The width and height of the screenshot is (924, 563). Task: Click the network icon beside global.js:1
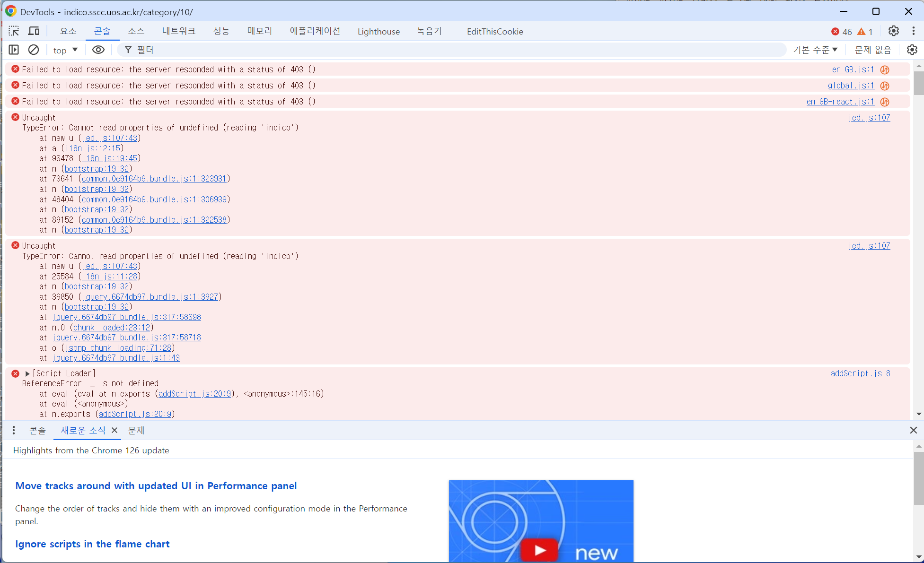[x=885, y=86]
